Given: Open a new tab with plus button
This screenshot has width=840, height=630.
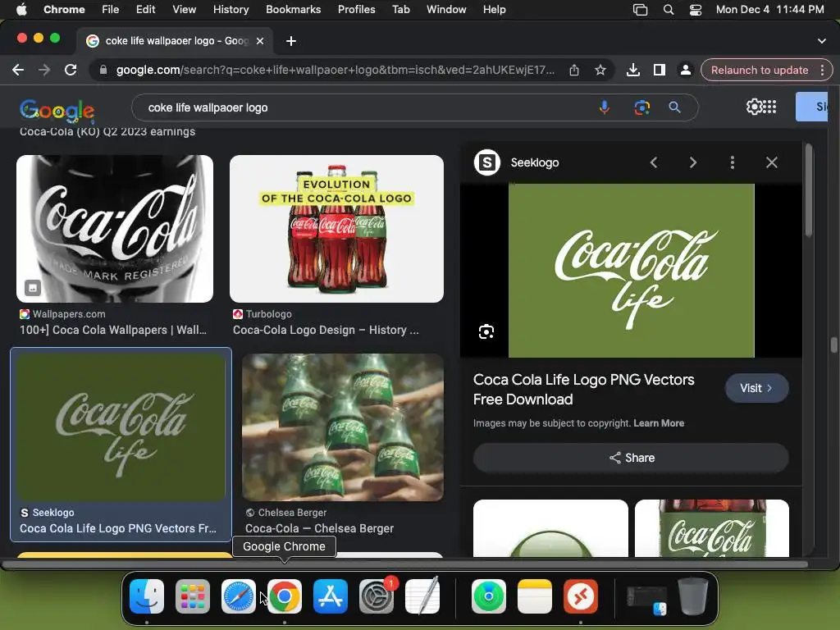Looking at the screenshot, I should pyautogui.click(x=291, y=41).
